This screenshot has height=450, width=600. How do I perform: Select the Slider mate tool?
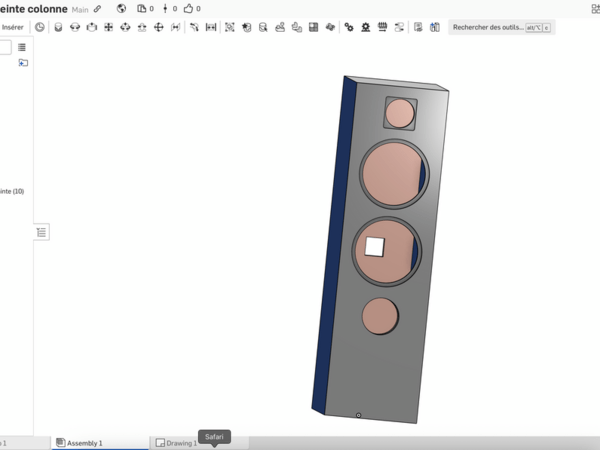pyautogui.click(x=91, y=27)
